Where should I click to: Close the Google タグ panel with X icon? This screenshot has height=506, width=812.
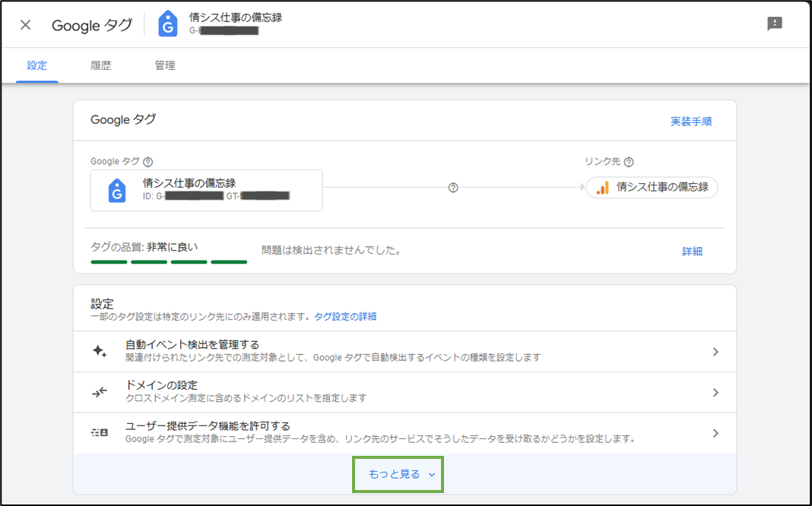click(25, 25)
